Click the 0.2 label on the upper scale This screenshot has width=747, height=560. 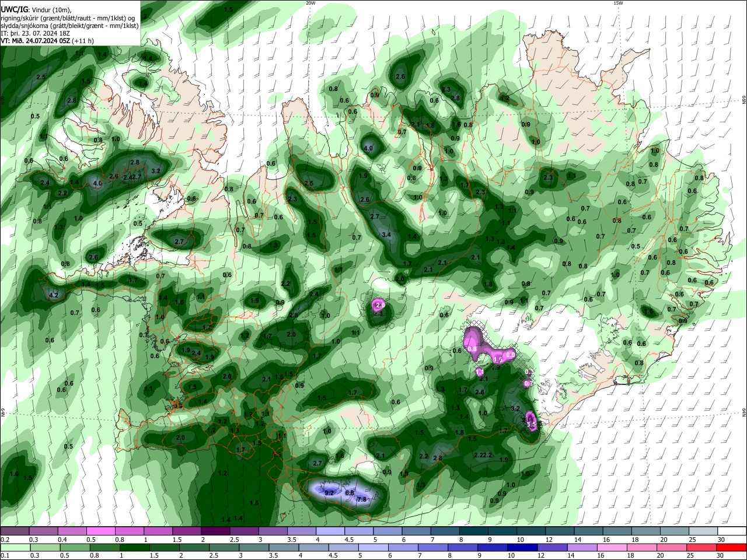[5, 540]
